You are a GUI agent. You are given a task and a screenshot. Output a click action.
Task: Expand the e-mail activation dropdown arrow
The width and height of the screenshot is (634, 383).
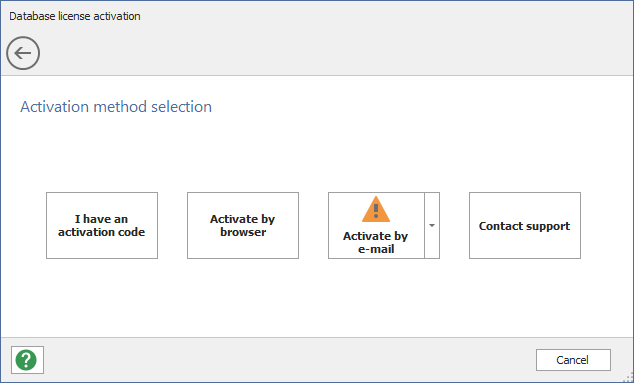point(432,225)
